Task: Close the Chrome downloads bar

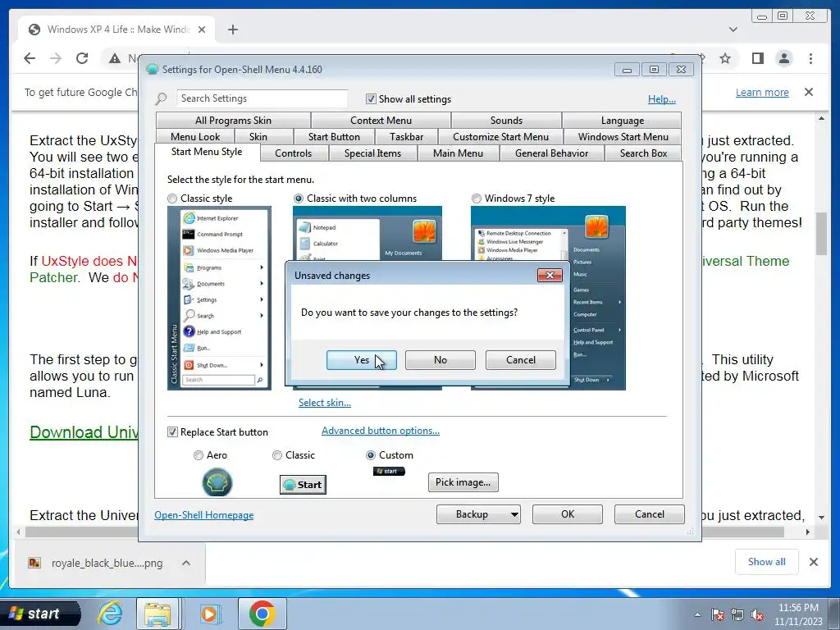Action: [x=814, y=562]
